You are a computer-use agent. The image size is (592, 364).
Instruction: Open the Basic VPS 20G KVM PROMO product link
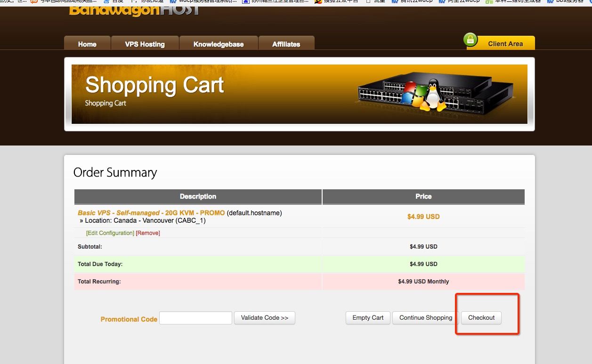tap(151, 213)
